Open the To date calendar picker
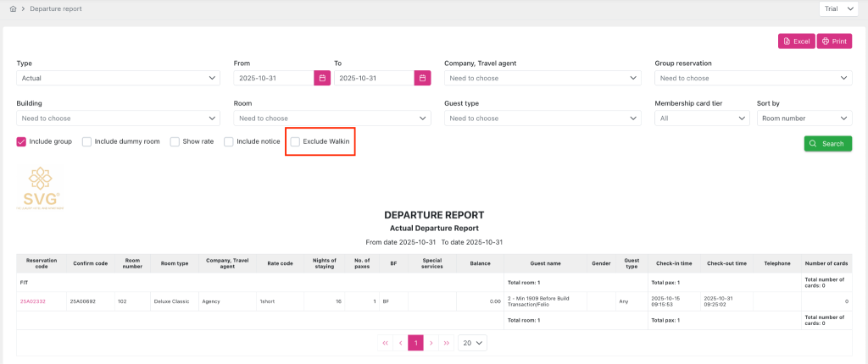Image resolution: width=868 pixels, height=364 pixels. click(x=423, y=78)
